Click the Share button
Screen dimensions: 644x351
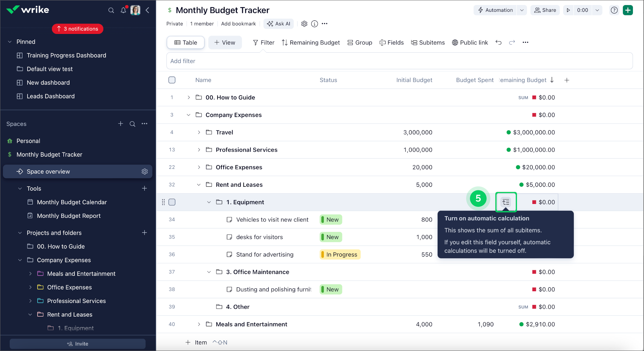point(545,10)
